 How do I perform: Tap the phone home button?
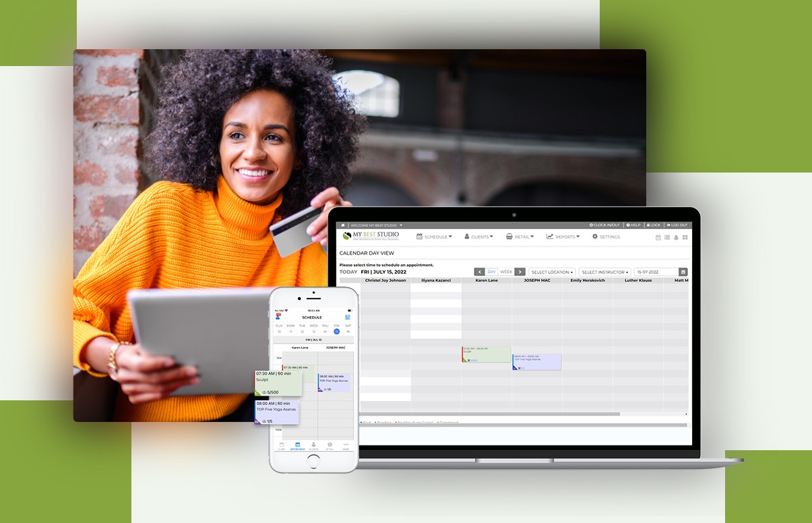coord(313,462)
